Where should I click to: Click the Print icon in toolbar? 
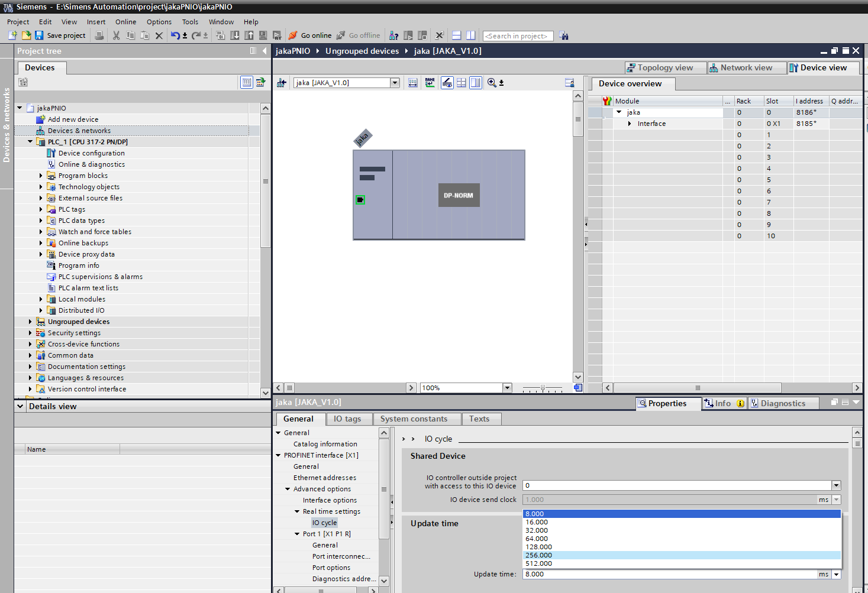click(99, 35)
